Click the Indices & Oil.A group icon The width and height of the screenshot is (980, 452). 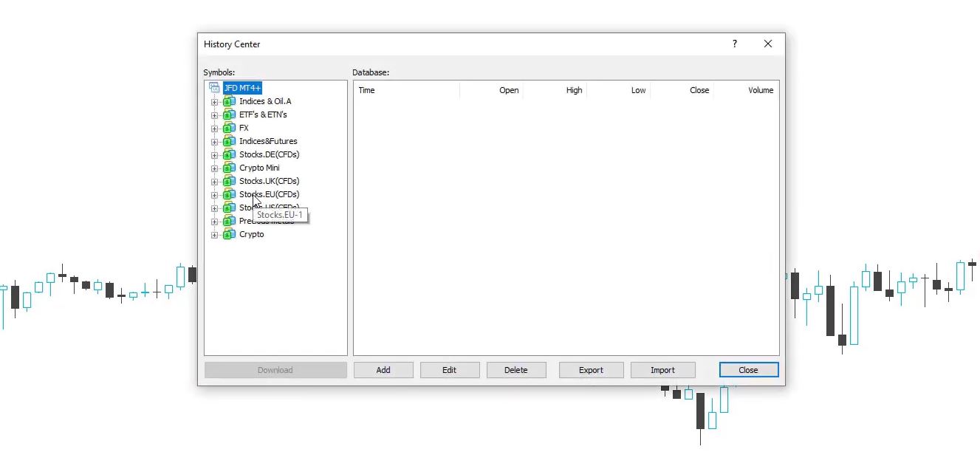229,101
